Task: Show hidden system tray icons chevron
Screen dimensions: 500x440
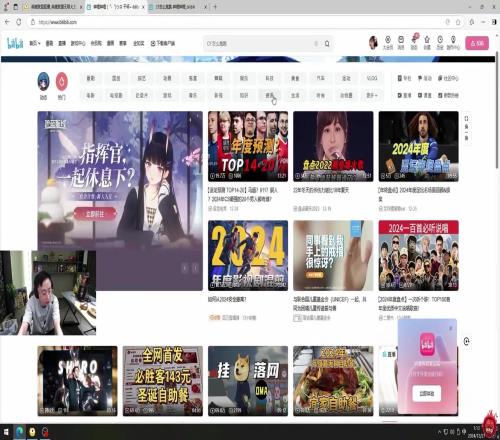Action: (x=439, y=432)
